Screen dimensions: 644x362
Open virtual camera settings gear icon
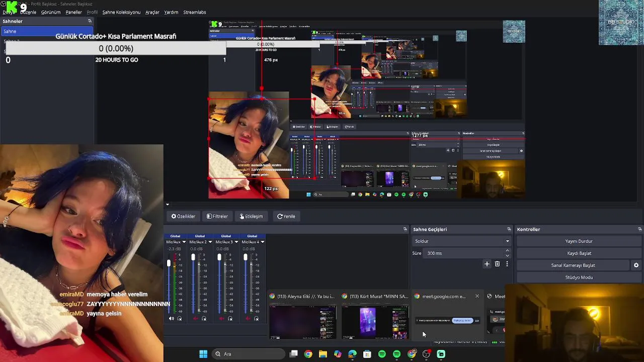click(636, 265)
